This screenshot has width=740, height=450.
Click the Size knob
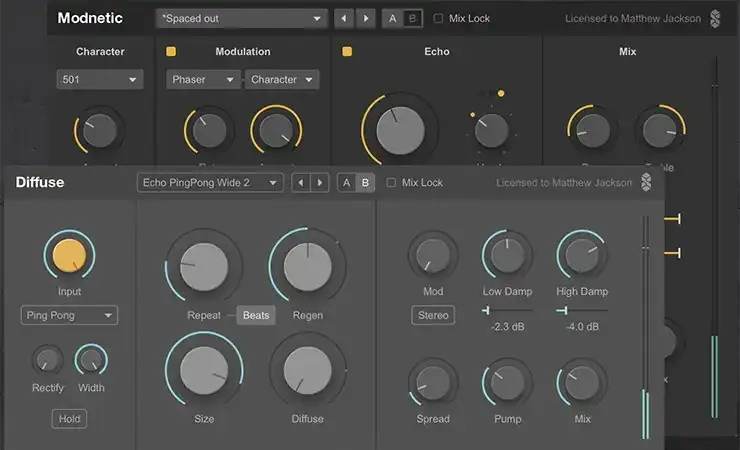204,370
